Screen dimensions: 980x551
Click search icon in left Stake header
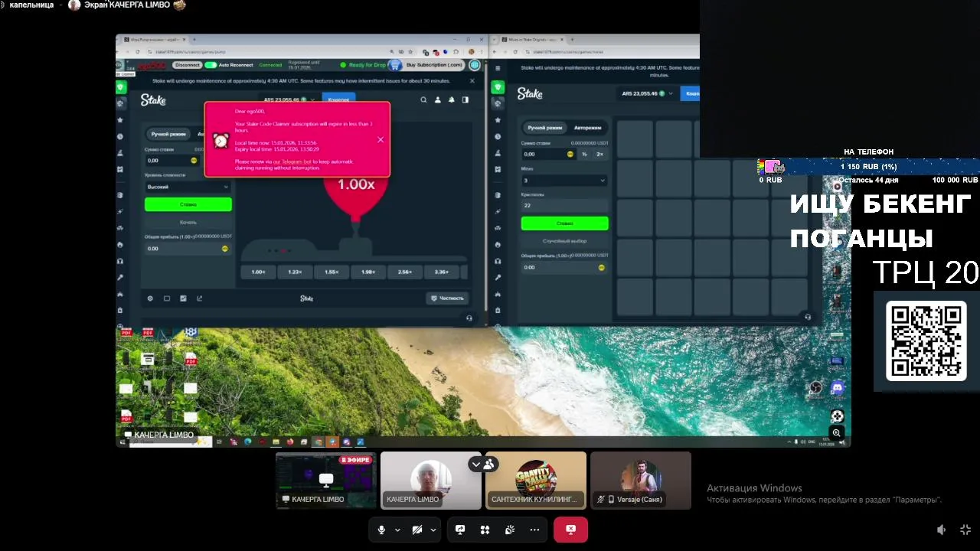423,99
